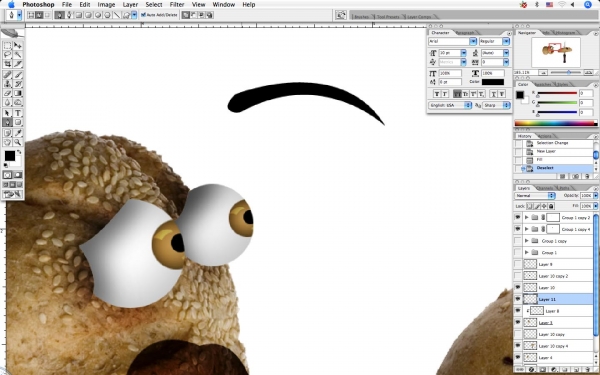Expand the Group 1 folder
600x375 pixels.
coord(527,252)
